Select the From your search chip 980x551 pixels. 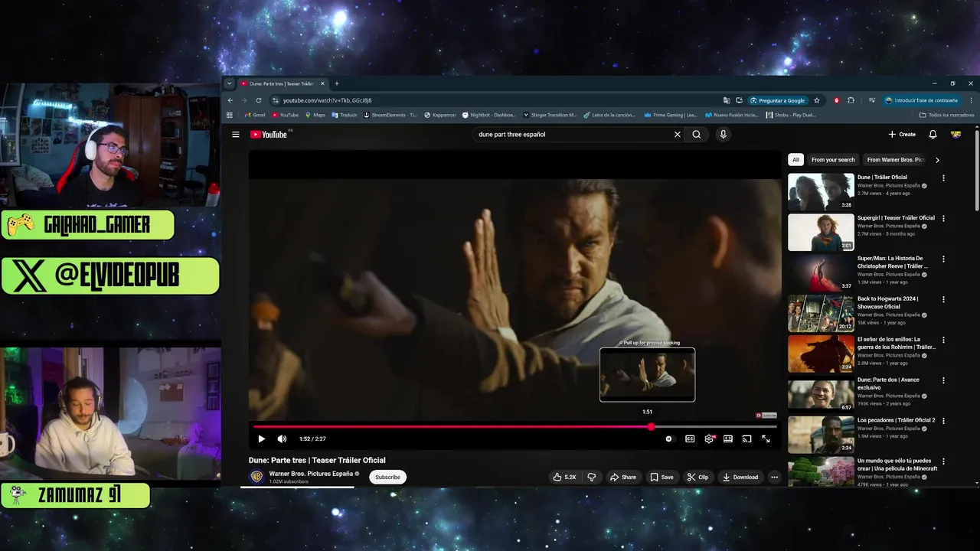pyautogui.click(x=833, y=160)
